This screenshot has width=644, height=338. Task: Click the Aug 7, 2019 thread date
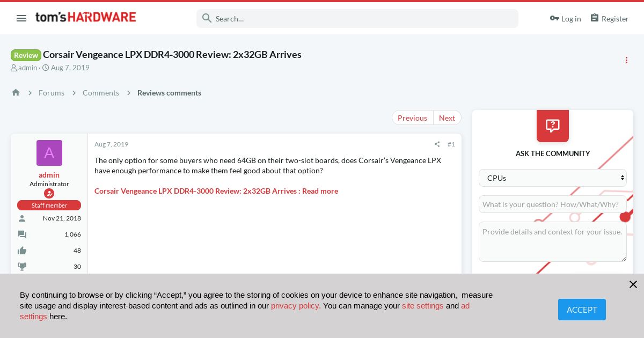click(x=70, y=68)
